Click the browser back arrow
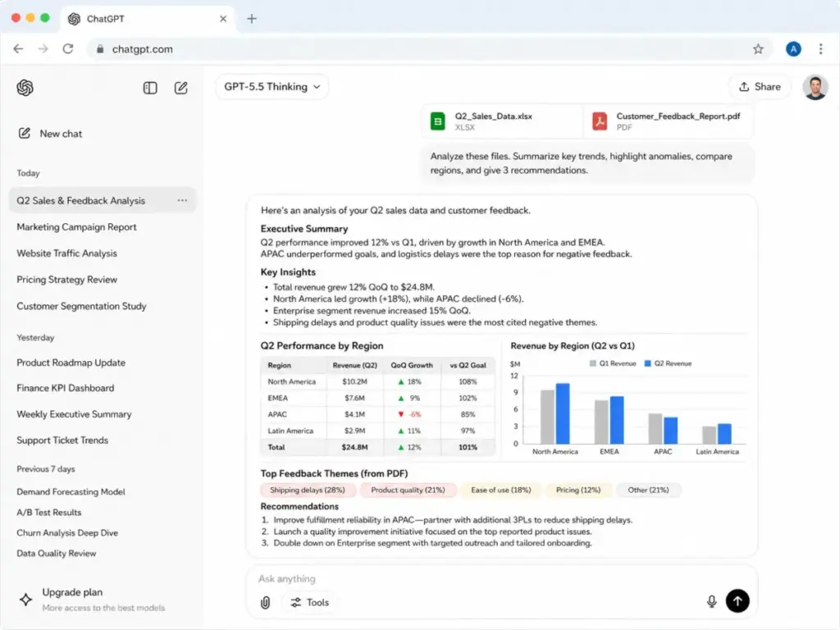 [x=18, y=48]
